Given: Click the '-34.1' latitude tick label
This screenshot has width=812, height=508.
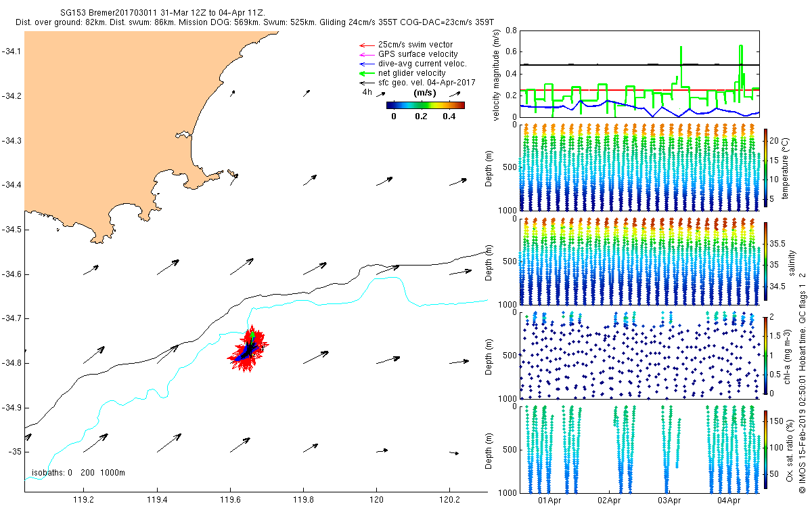Looking at the screenshot, I should [11, 51].
